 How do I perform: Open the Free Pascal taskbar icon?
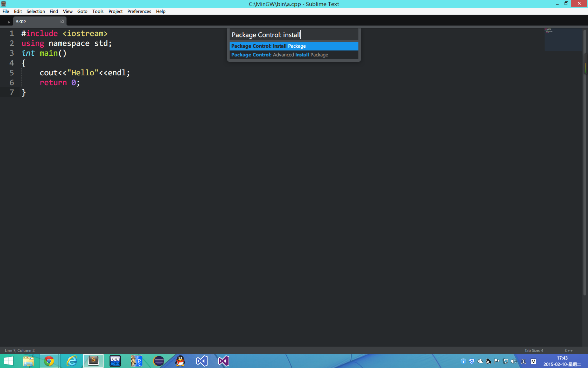click(136, 361)
